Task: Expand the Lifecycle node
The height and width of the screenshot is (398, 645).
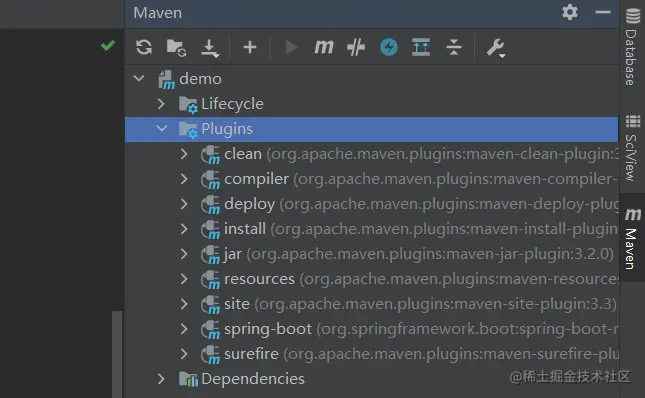Action: tap(161, 104)
